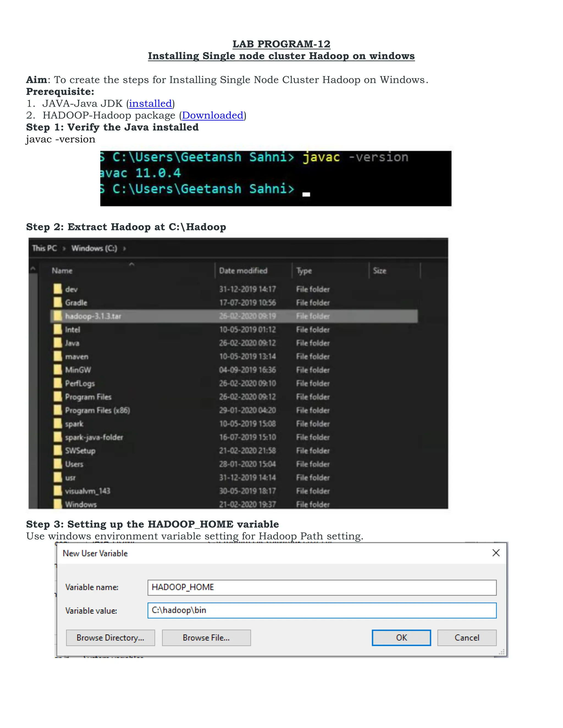Viewport: 563px width, 728px height.
Task: Click the Variable name input field
Action: tap(322, 587)
